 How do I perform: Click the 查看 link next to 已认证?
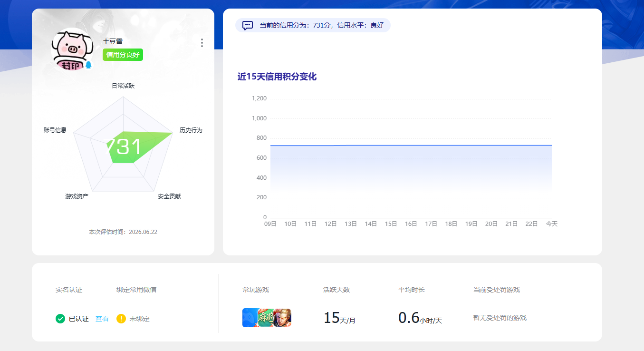102,319
